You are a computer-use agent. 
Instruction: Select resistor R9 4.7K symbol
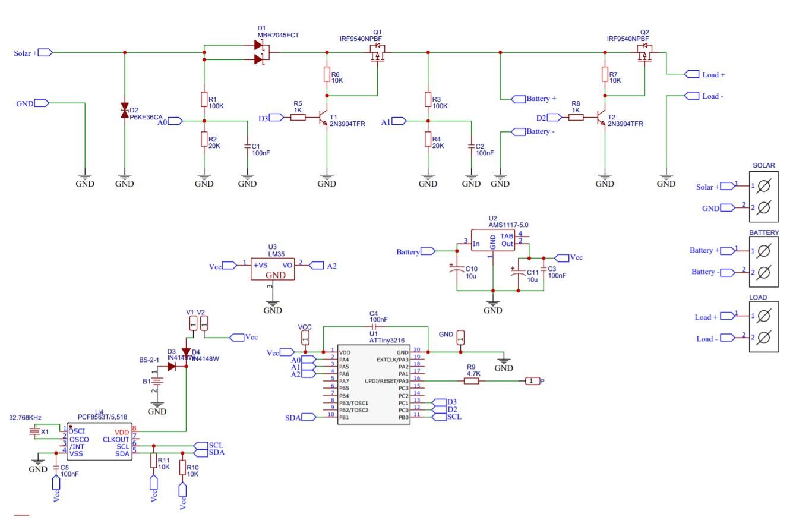coord(471,381)
